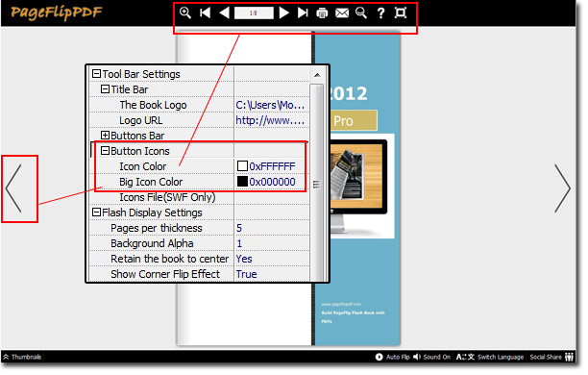The height and width of the screenshot is (375, 588).
Task: Select The Book Logo row
Action: click(200, 105)
